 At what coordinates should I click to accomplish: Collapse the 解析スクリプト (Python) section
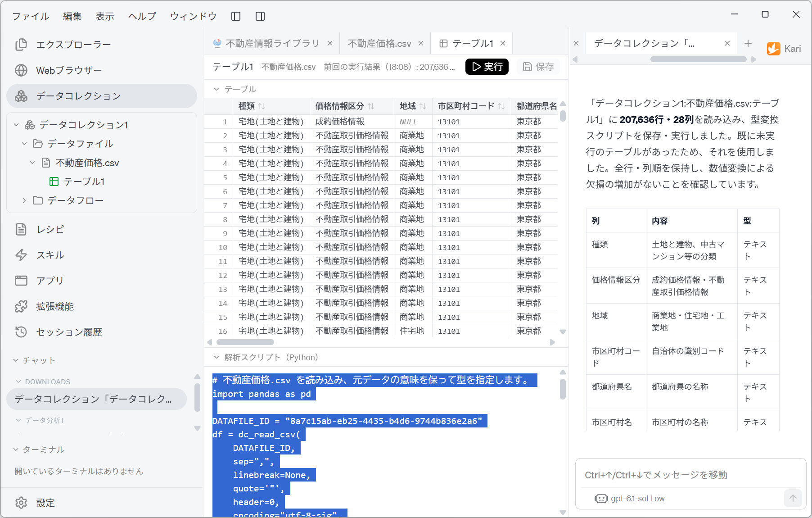tap(217, 357)
